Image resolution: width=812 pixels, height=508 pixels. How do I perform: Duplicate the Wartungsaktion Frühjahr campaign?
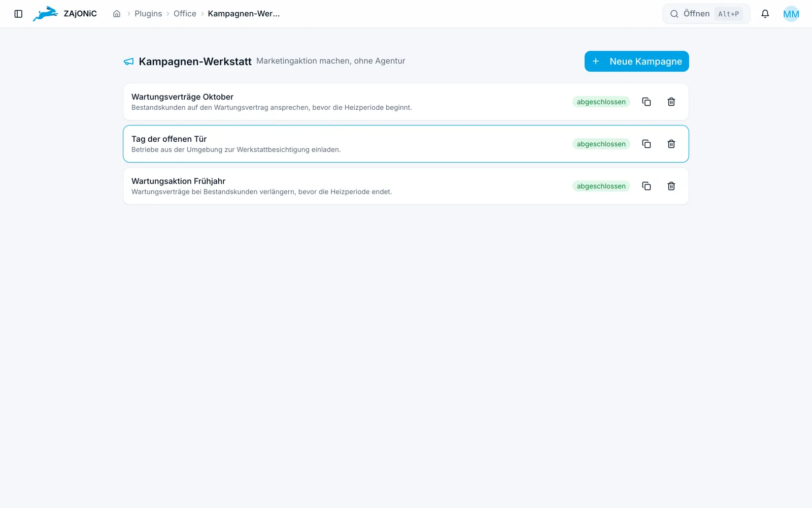(x=646, y=186)
